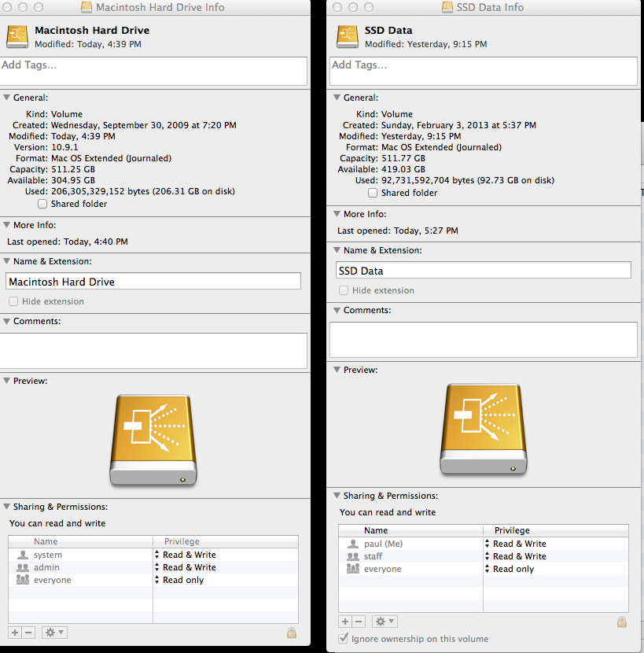
Task: Change everyone Read only privilege in SSD Data
Action: (x=510, y=569)
